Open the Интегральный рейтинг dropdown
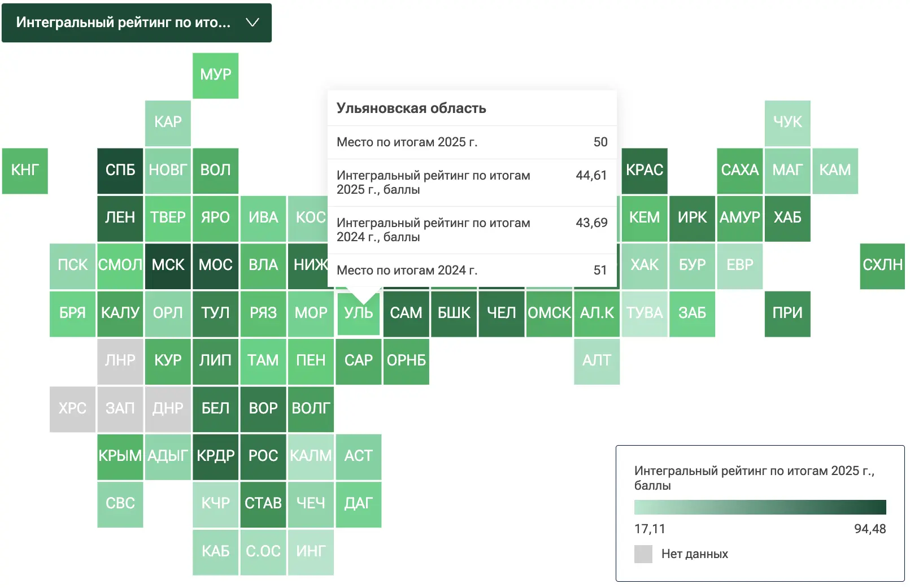This screenshot has height=588, width=910. tap(137, 23)
